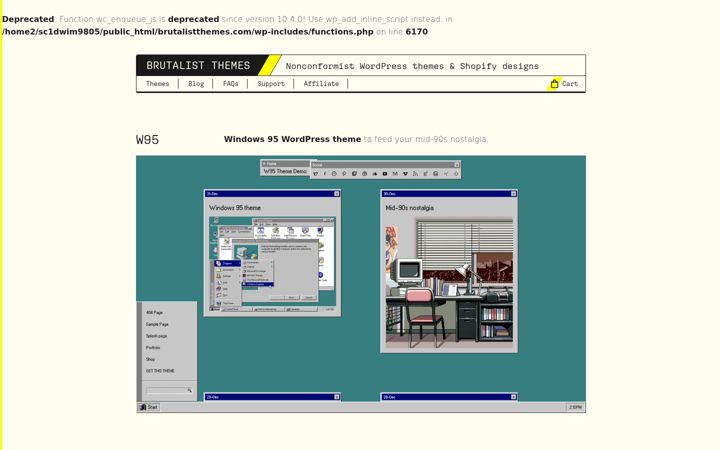Click the 'Mid-90s nostalgia' post title
The width and height of the screenshot is (720, 450).
pyautogui.click(x=410, y=208)
